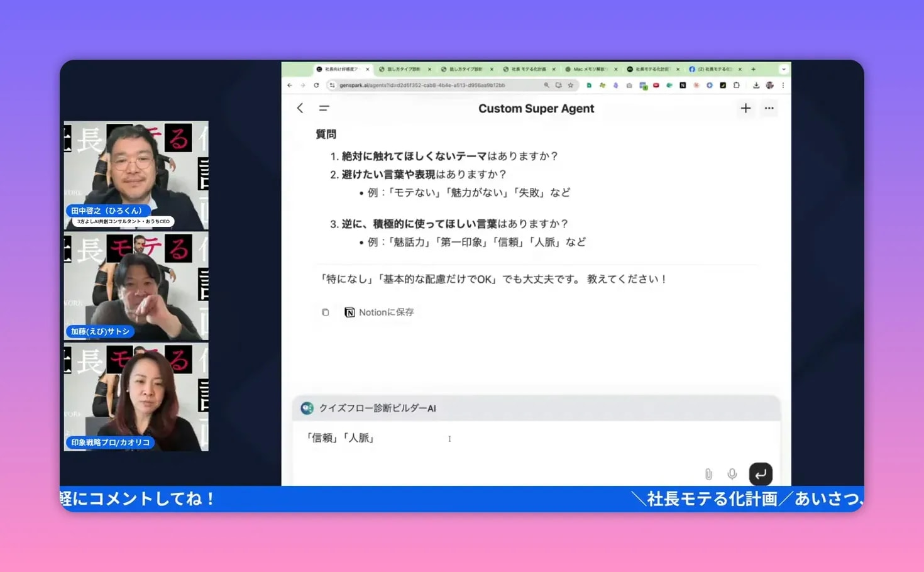This screenshot has width=924, height=572.
Task: Open the Chrome extensions puzzle icon
Action: click(737, 85)
